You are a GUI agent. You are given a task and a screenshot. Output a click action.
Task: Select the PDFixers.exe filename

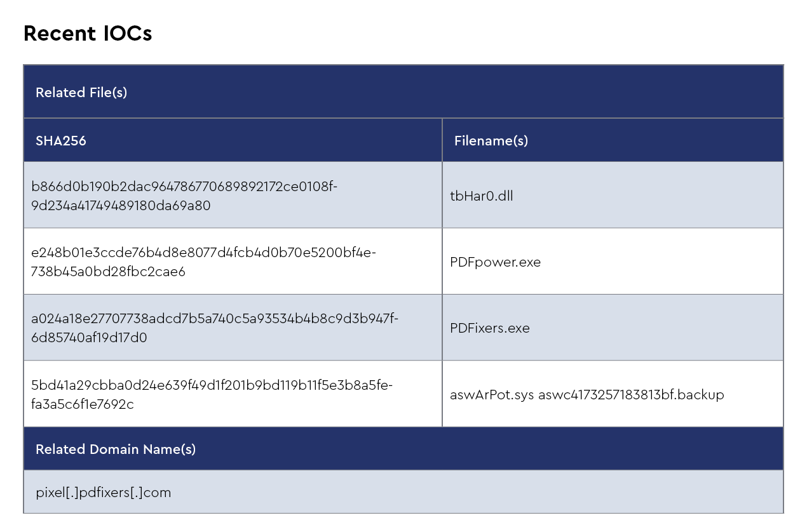click(489, 328)
